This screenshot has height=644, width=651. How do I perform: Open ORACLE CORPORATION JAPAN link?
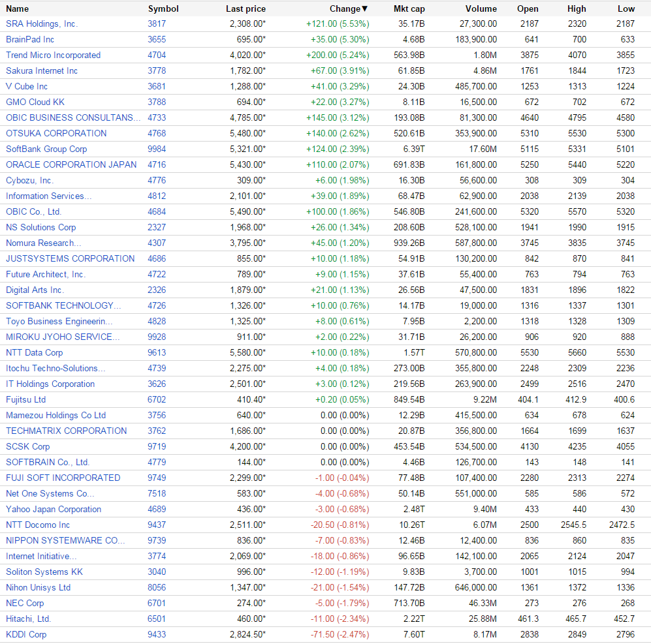coord(71,164)
